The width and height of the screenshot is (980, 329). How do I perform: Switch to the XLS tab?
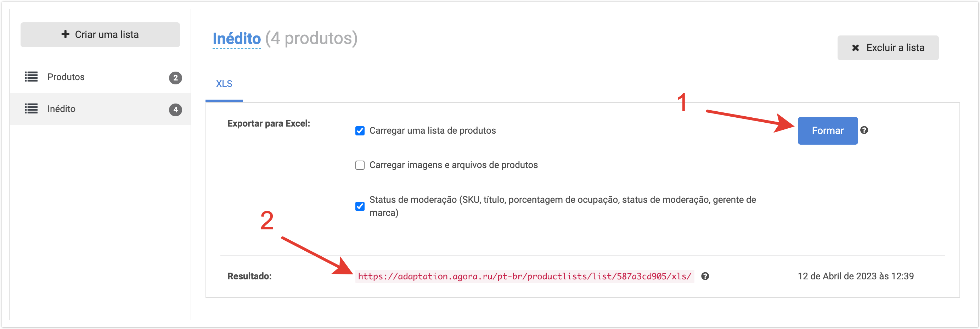(x=224, y=84)
